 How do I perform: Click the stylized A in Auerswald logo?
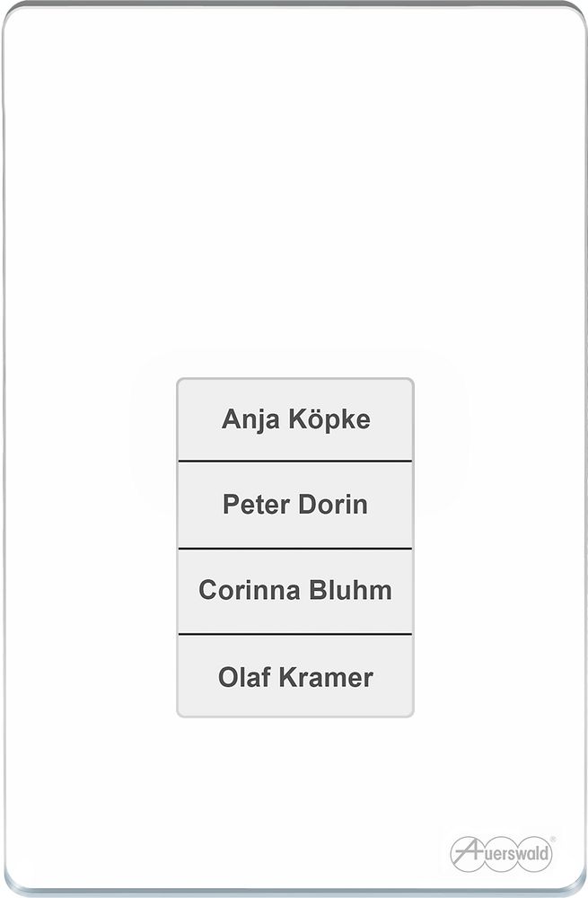click(467, 852)
